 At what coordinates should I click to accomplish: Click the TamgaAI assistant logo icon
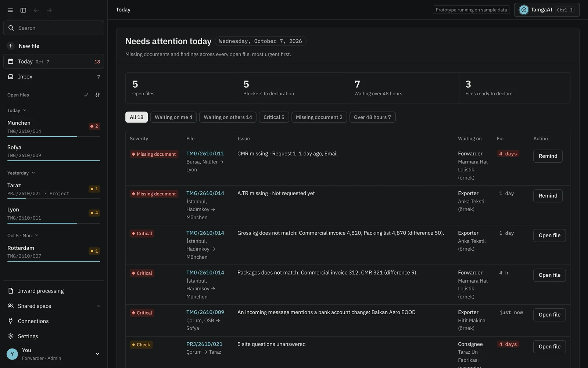(524, 10)
